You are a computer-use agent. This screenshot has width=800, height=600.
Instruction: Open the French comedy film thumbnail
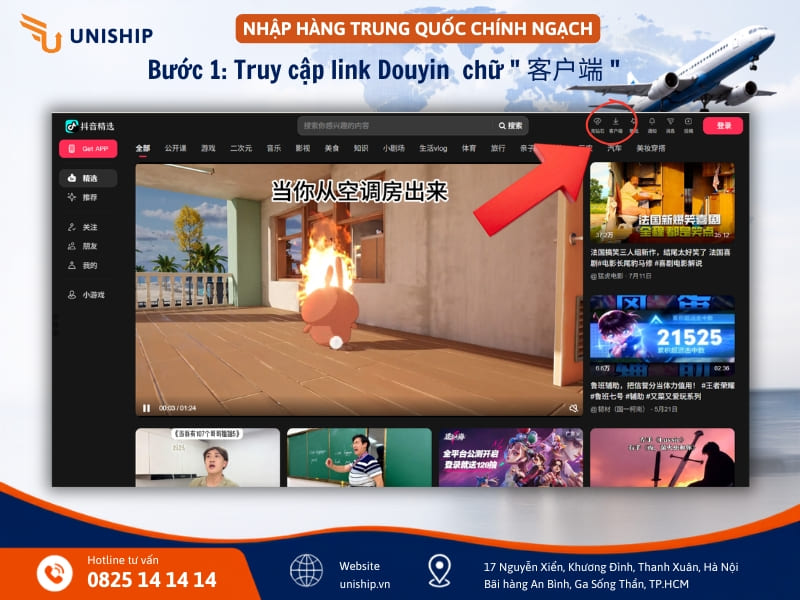coord(662,202)
